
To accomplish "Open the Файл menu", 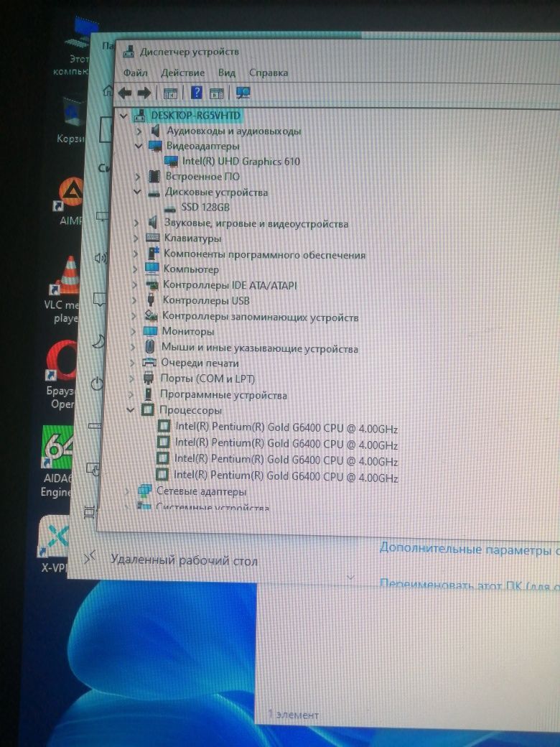I will click(x=135, y=73).
